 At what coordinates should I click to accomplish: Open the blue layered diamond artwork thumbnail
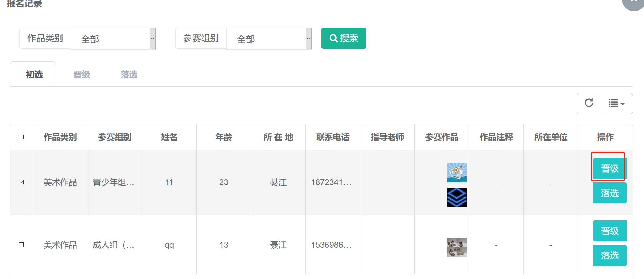456,197
